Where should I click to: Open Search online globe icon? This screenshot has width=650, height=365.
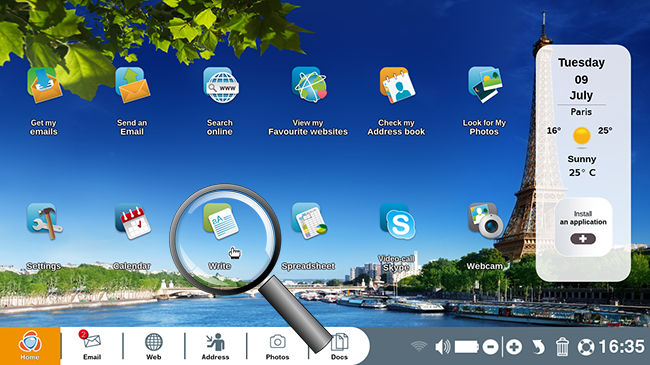(221, 85)
